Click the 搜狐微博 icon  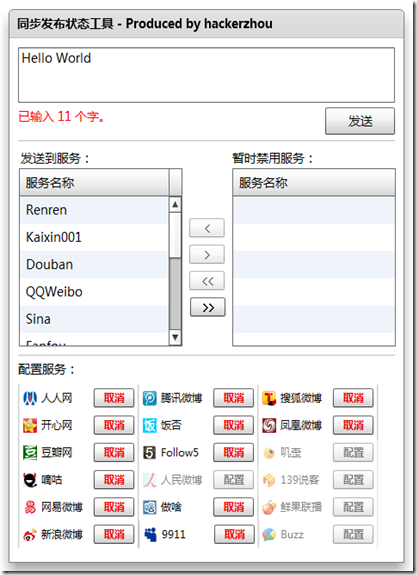[x=269, y=398]
